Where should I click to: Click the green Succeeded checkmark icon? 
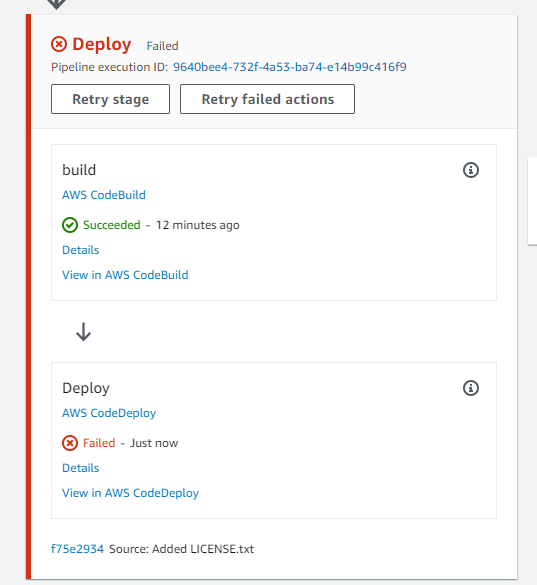click(x=70, y=225)
